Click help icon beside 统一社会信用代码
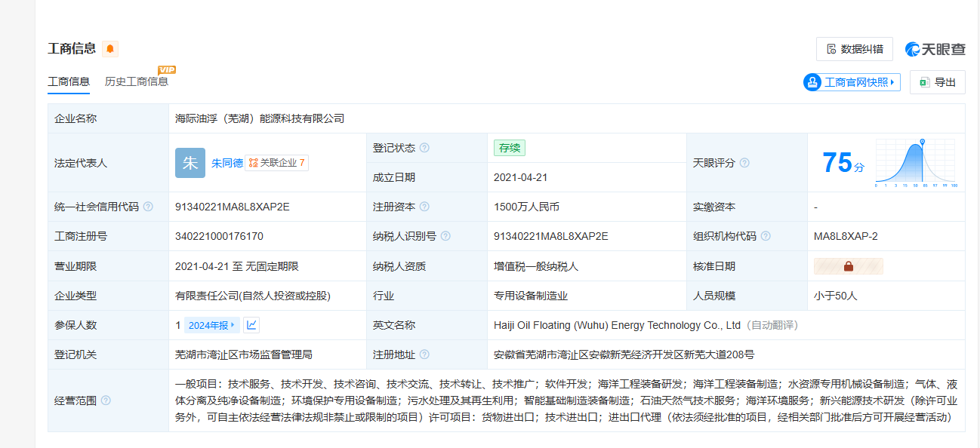This screenshot has height=448, width=980. pyautogui.click(x=148, y=207)
